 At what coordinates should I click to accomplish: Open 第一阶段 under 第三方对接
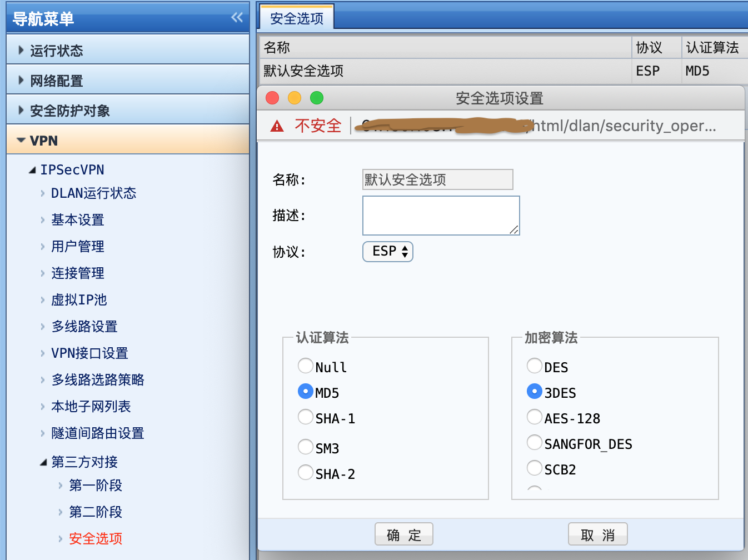click(96, 486)
